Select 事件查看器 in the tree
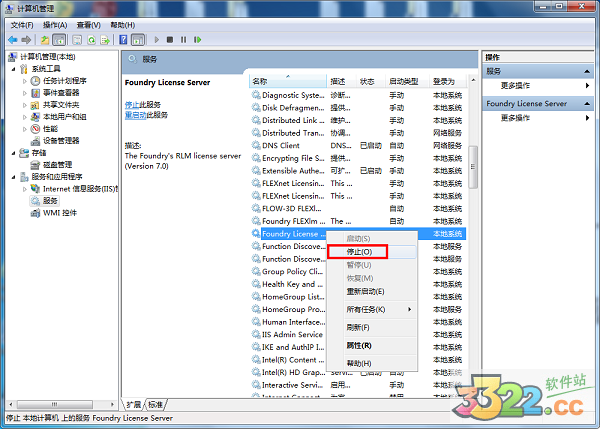Viewport: 600px width, 429px height. pos(61,93)
